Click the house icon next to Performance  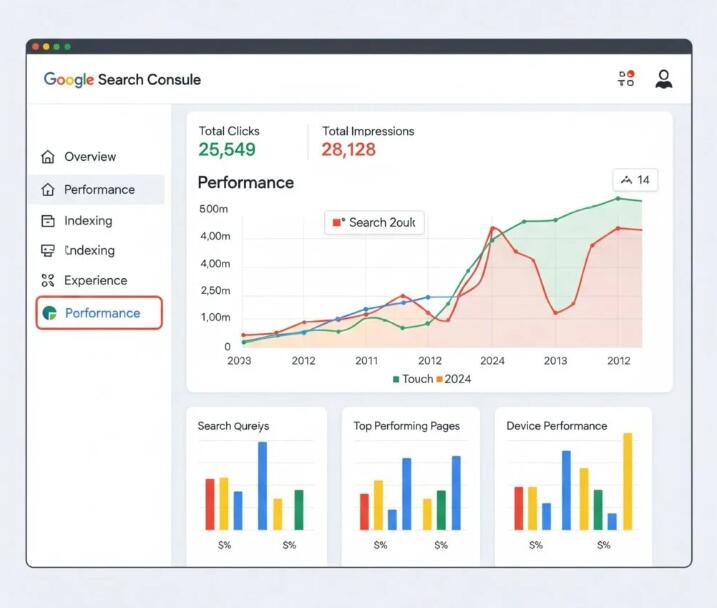pos(47,190)
